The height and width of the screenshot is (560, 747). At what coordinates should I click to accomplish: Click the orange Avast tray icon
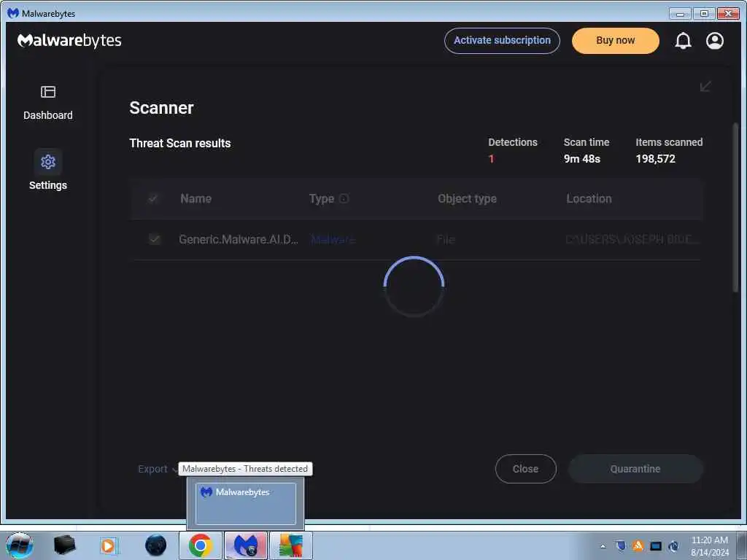tap(638, 545)
